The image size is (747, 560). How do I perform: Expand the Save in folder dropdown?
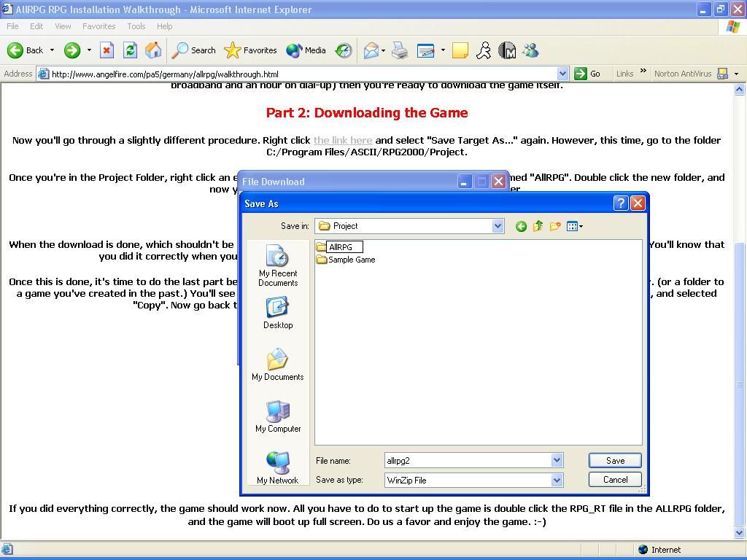[498, 226]
